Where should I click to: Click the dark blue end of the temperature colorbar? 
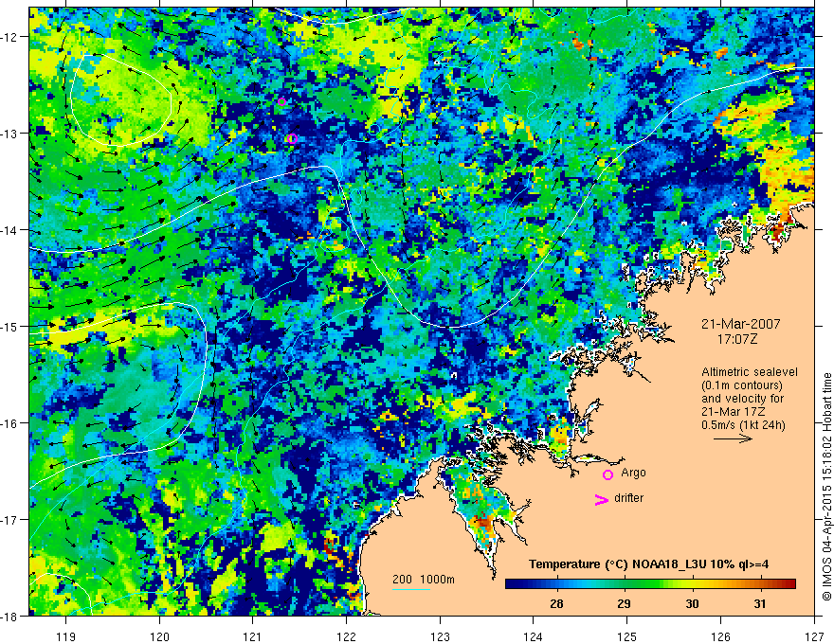click(512, 584)
